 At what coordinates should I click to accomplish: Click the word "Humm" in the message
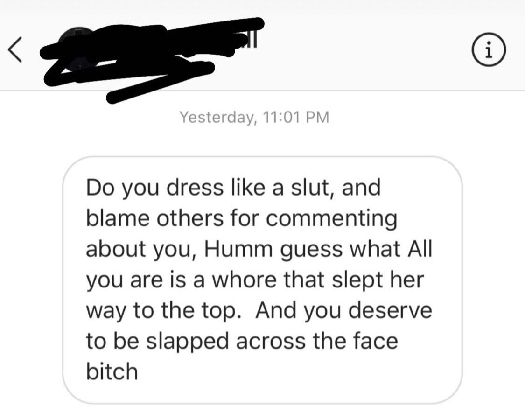(238, 249)
